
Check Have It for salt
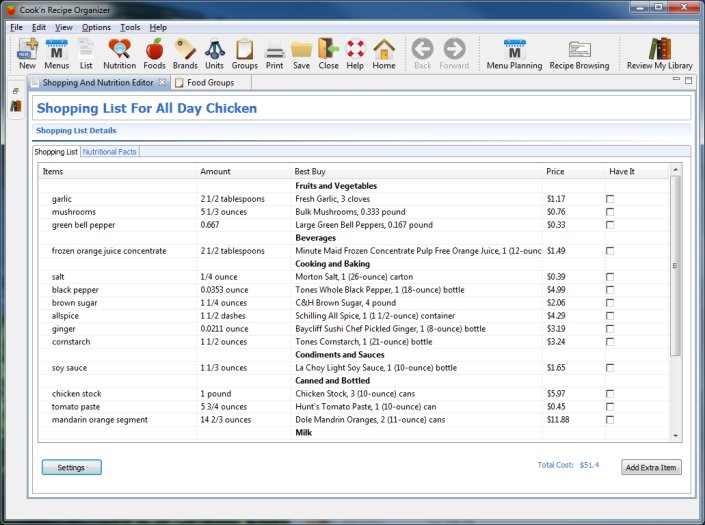click(x=610, y=277)
